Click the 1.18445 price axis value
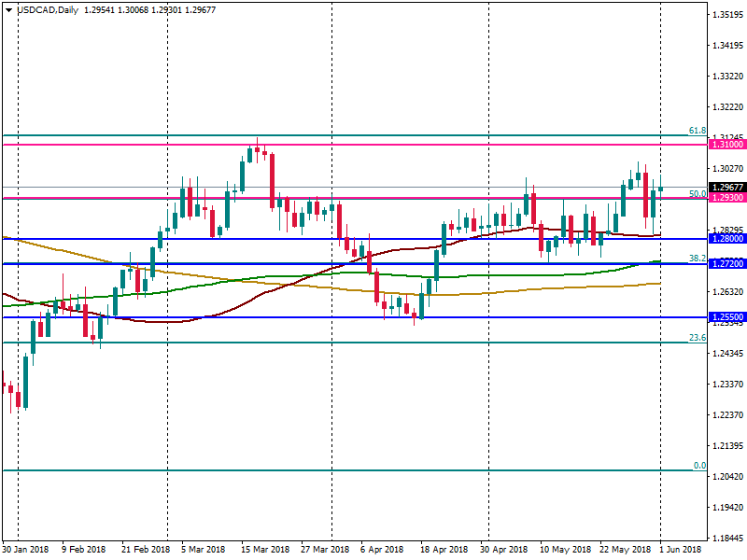The width and height of the screenshot is (747, 560). [x=727, y=539]
